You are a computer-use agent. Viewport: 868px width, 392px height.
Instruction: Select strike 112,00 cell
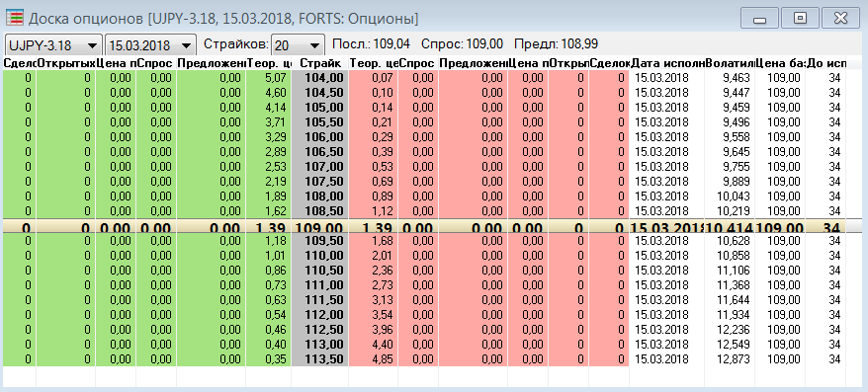point(319,315)
